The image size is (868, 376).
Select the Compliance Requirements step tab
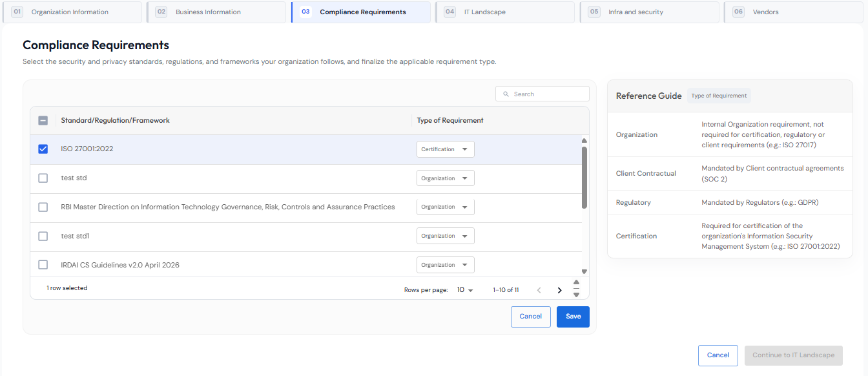(x=361, y=12)
